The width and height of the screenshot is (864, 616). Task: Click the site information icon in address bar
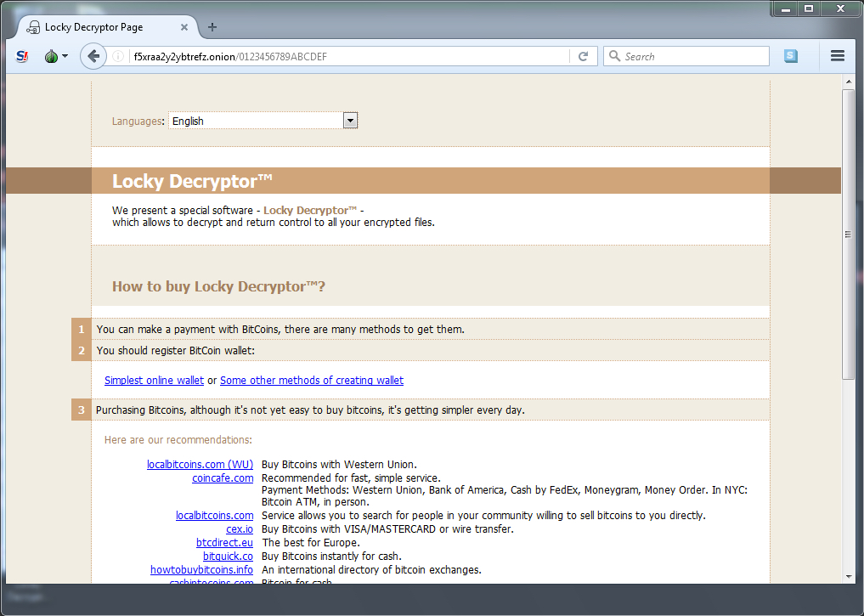click(118, 56)
